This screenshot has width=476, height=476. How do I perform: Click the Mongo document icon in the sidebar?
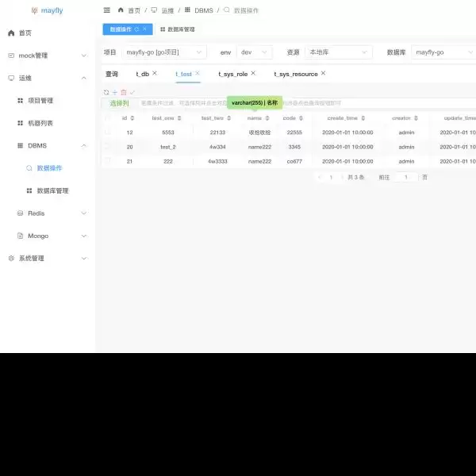point(21,236)
